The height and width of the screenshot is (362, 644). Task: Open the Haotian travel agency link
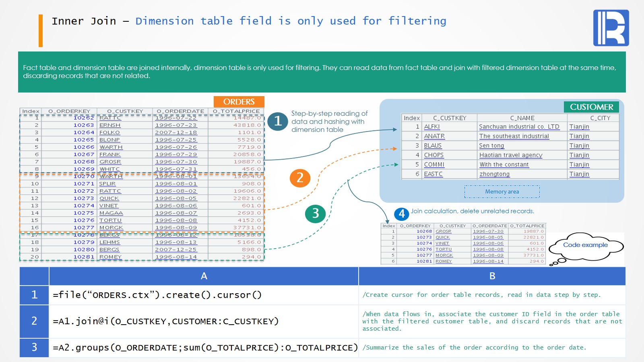[510, 155]
